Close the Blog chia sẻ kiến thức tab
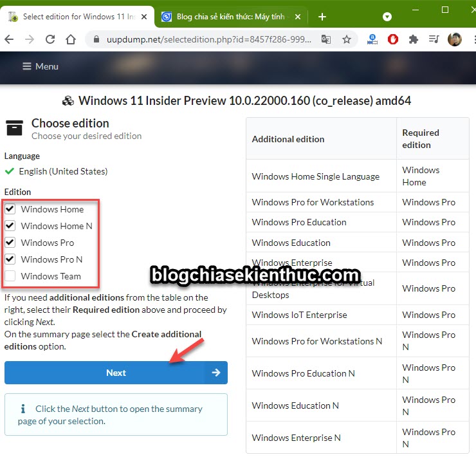Viewport: 476px width, 457px height. tap(298, 17)
